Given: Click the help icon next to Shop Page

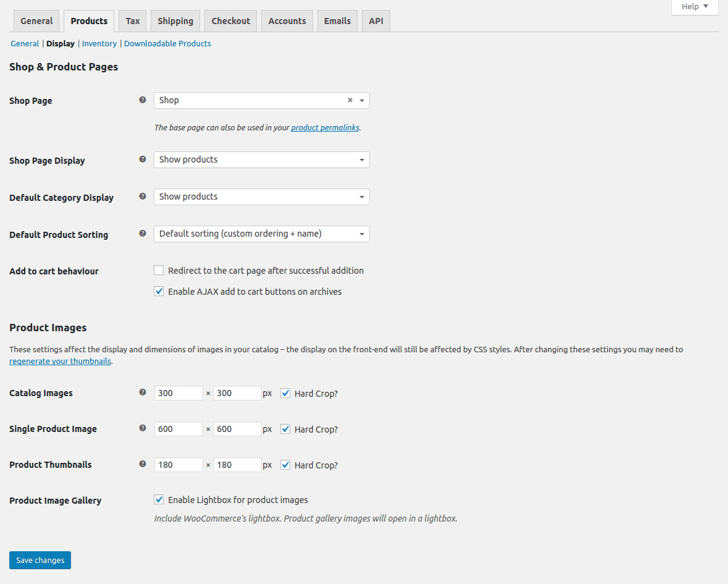Looking at the screenshot, I should 143,99.
